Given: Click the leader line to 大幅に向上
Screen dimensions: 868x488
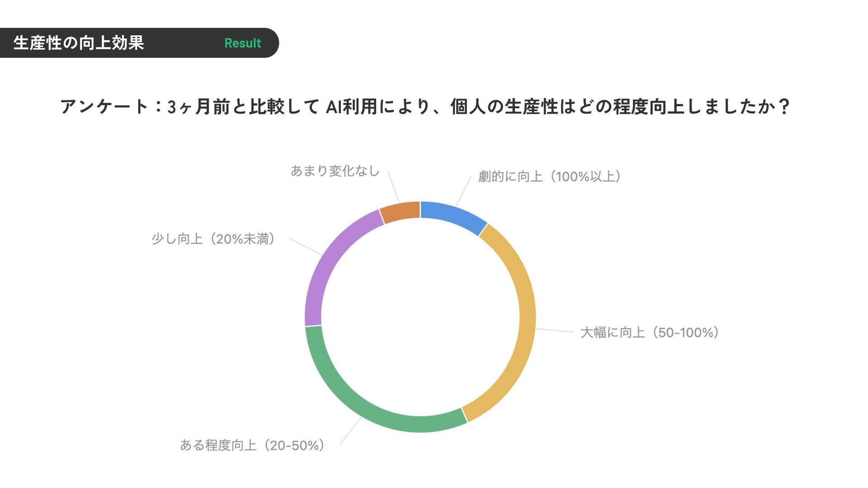Looking at the screenshot, I should (x=555, y=330).
